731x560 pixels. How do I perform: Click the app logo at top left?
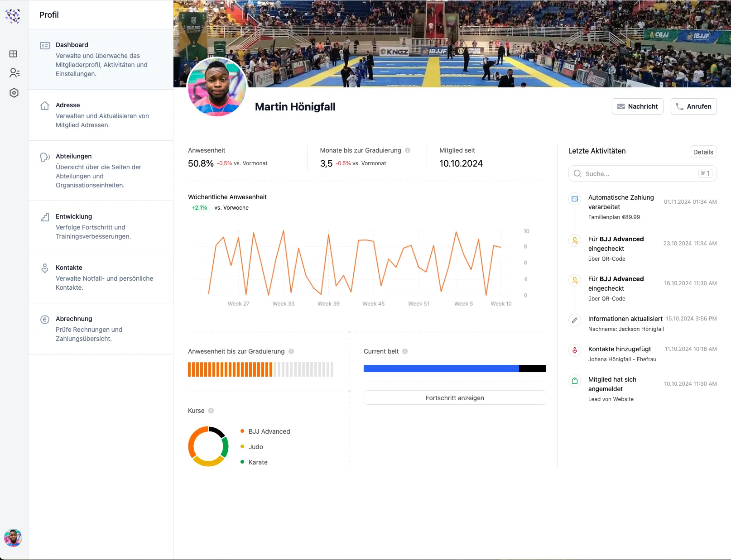[x=13, y=16]
